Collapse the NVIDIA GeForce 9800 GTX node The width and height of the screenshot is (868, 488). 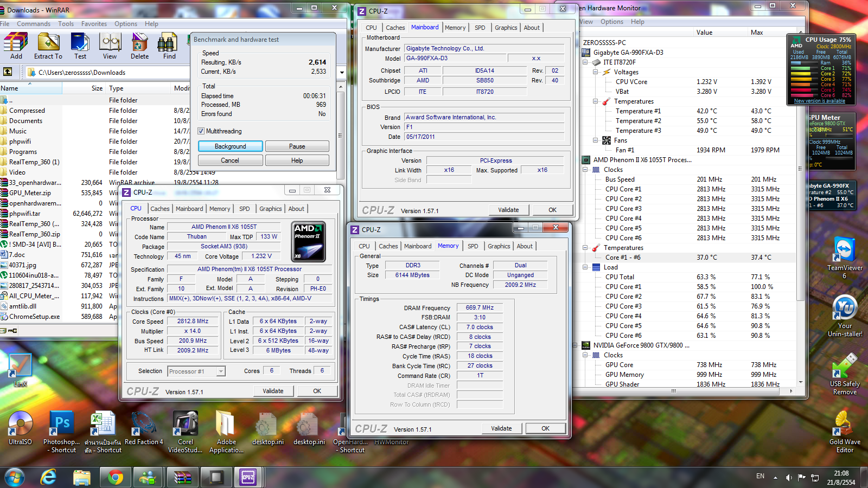click(576, 345)
